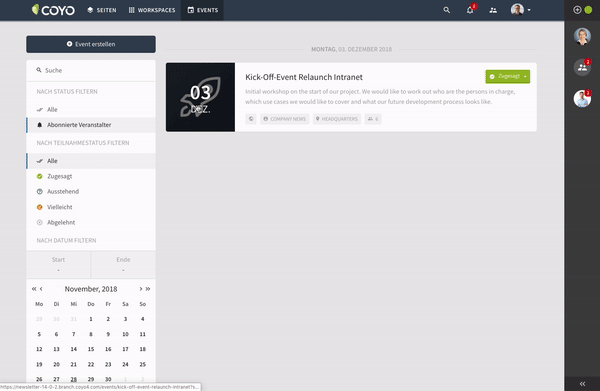Viewport: 600px width, 391px height.
Task: Open chat with woman avatar in sidebar
Action: pos(582,37)
